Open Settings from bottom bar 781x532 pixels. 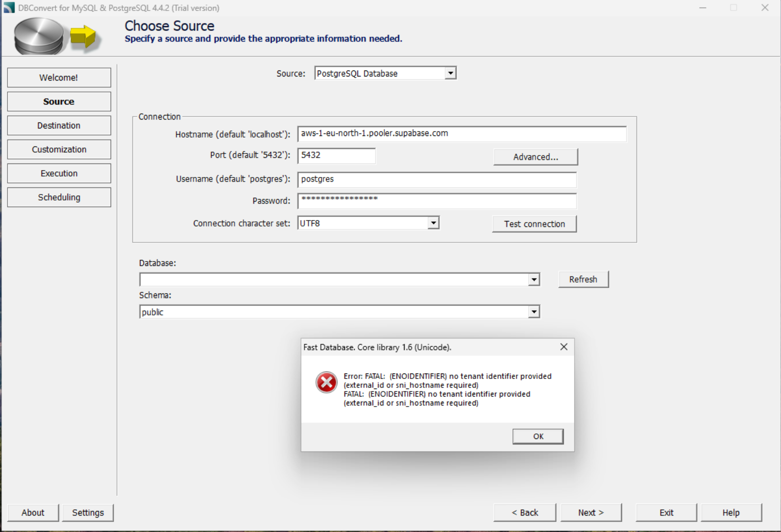pyautogui.click(x=88, y=512)
